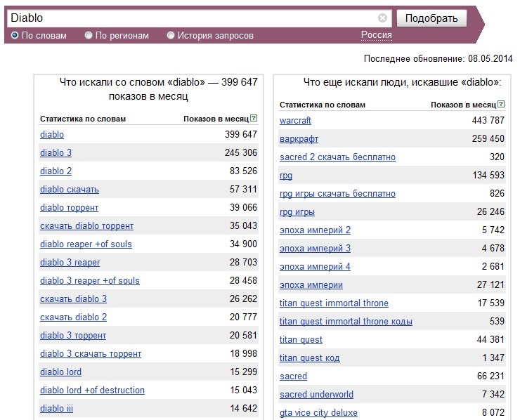Open help icon in right table header
520x420 pixels.
coord(501,104)
